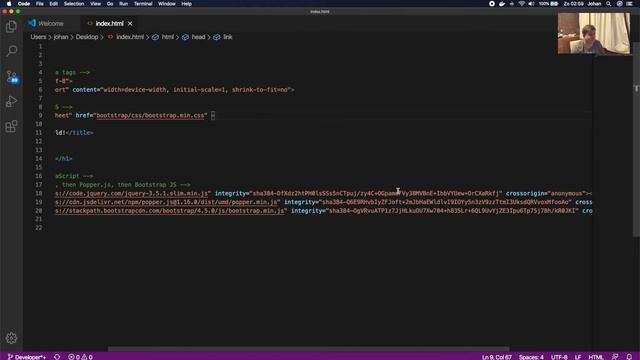The width and height of the screenshot is (640, 360).
Task: Click the Users breadcrumb segment
Action: tap(38, 37)
